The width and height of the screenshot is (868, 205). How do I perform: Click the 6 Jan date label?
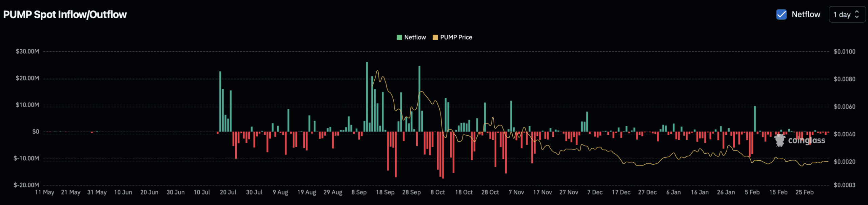673,192
